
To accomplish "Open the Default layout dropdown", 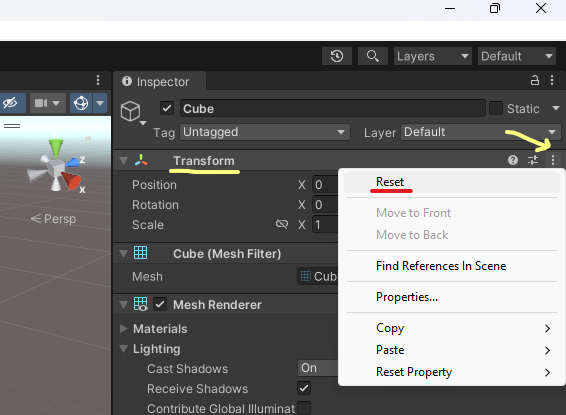I will click(x=517, y=56).
